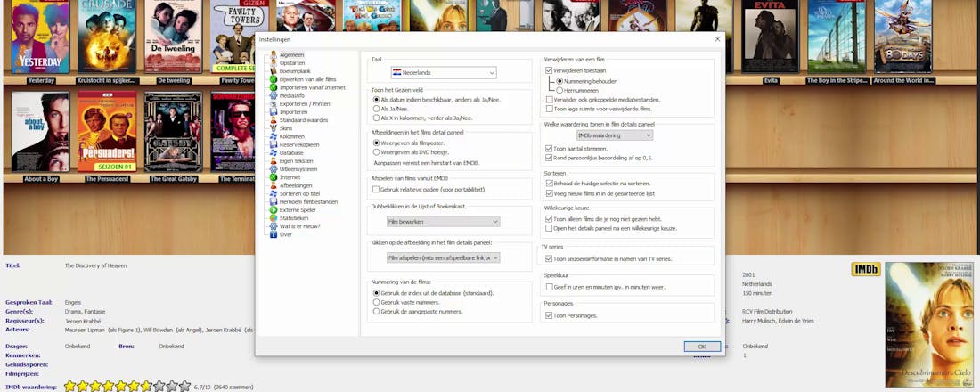Enable Toon lege ruimte voor verwijderde films
Viewport: 980px width, 392px height.
549,109
